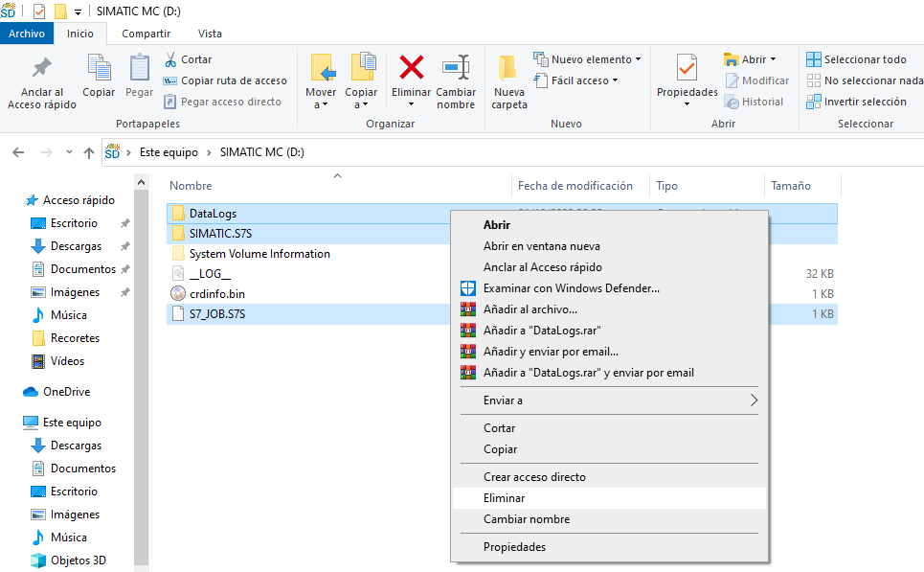The image size is (924, 572).
Task: Switch to the Inicio tab
Action: [80, 34]
